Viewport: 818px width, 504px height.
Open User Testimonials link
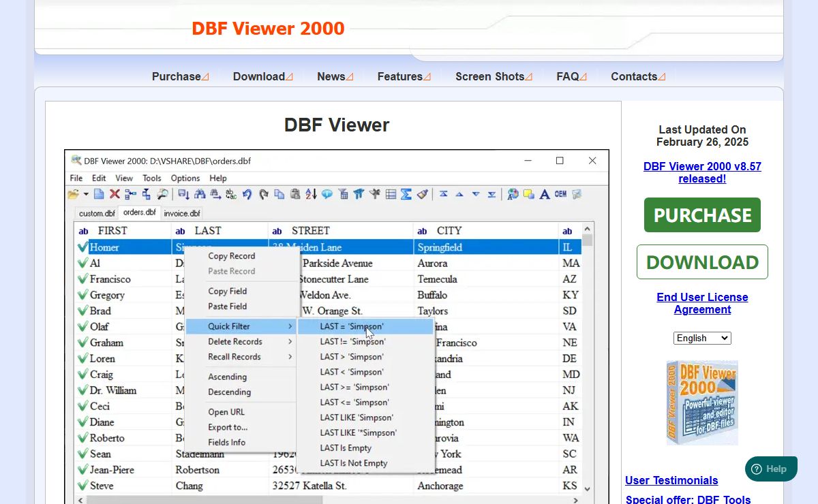pos(671,480)
